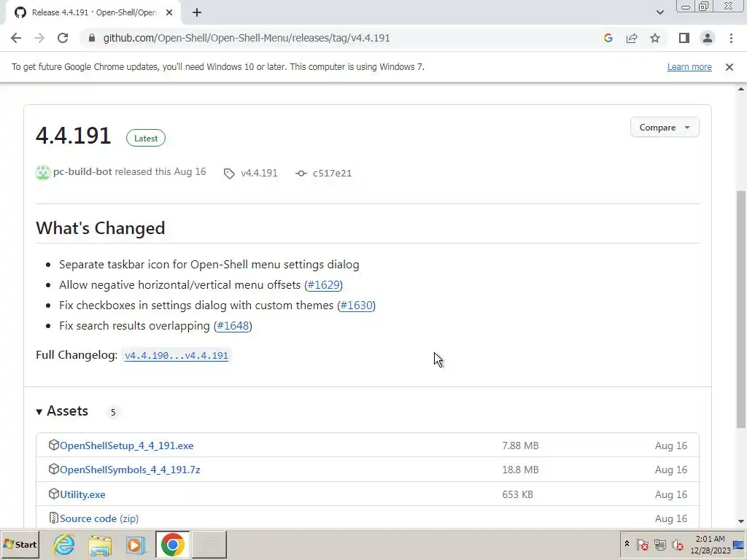Click the 7.88 MB file size
Image resolution: width=747 pixels, height=560 pixels.
[520, 446]
